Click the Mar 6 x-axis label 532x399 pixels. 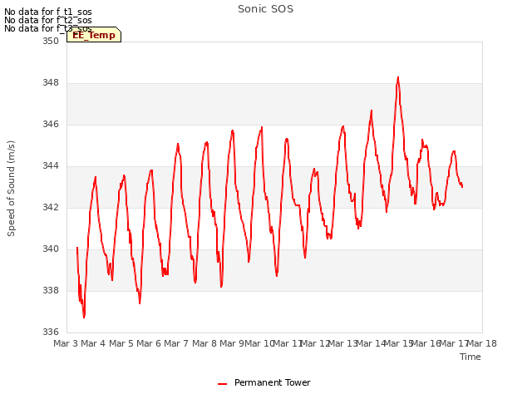click(149, 343)
